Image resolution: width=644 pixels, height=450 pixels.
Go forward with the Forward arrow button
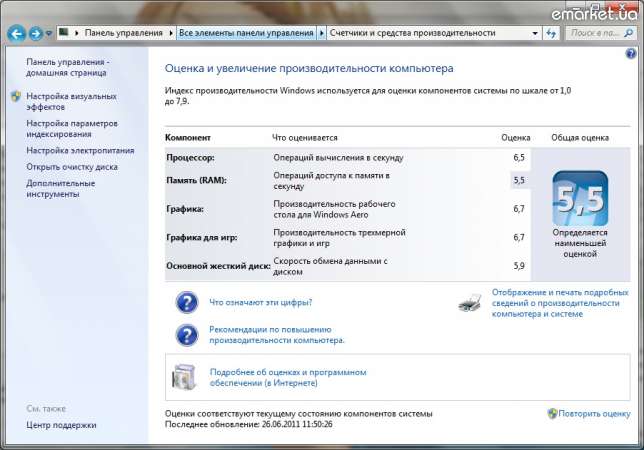[36, 33]
